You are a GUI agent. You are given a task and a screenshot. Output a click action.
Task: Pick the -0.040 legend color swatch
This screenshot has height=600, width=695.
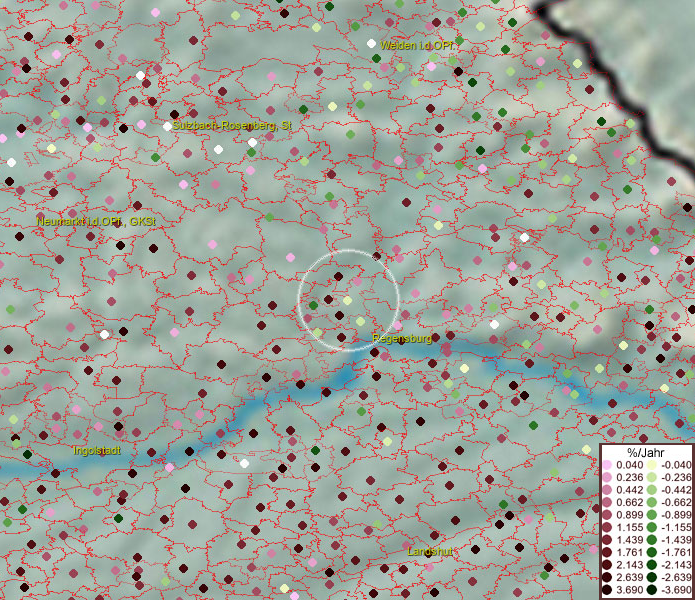tap(652, 465)
